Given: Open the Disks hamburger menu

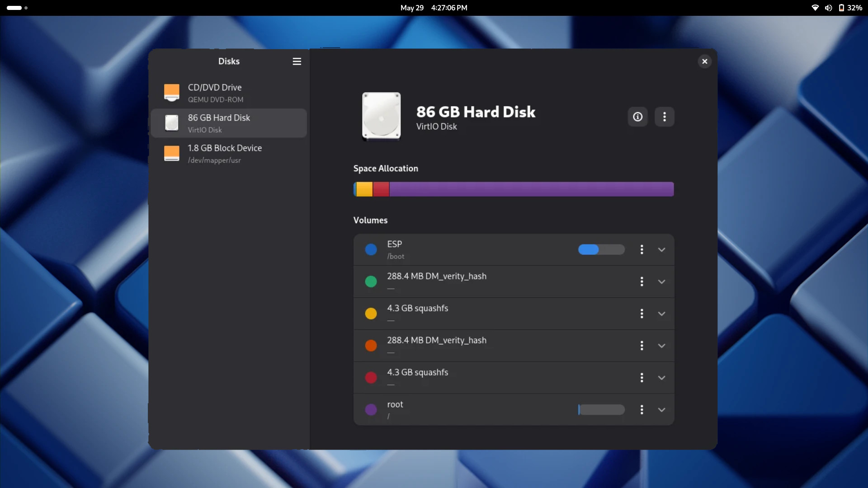Looking at the screenshot, I should click(x=297, y=61).
